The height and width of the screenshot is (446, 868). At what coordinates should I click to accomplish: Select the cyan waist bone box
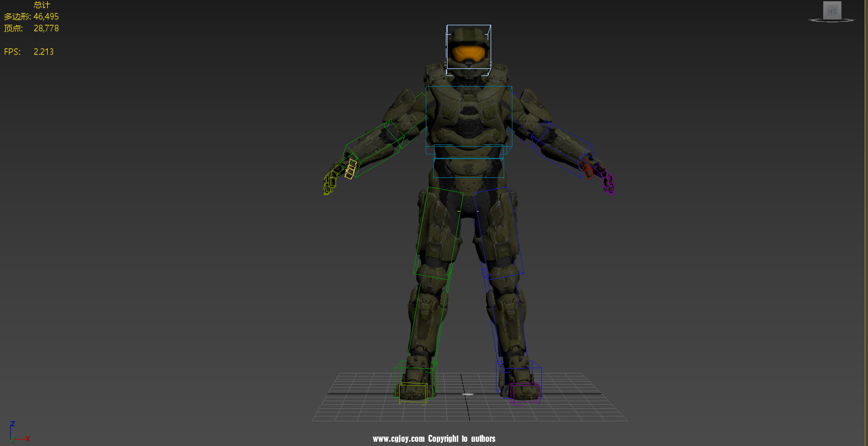469,167
